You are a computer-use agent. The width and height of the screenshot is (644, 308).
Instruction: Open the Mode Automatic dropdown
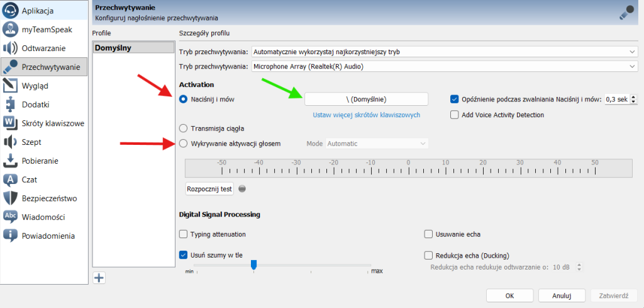point(377,144)
